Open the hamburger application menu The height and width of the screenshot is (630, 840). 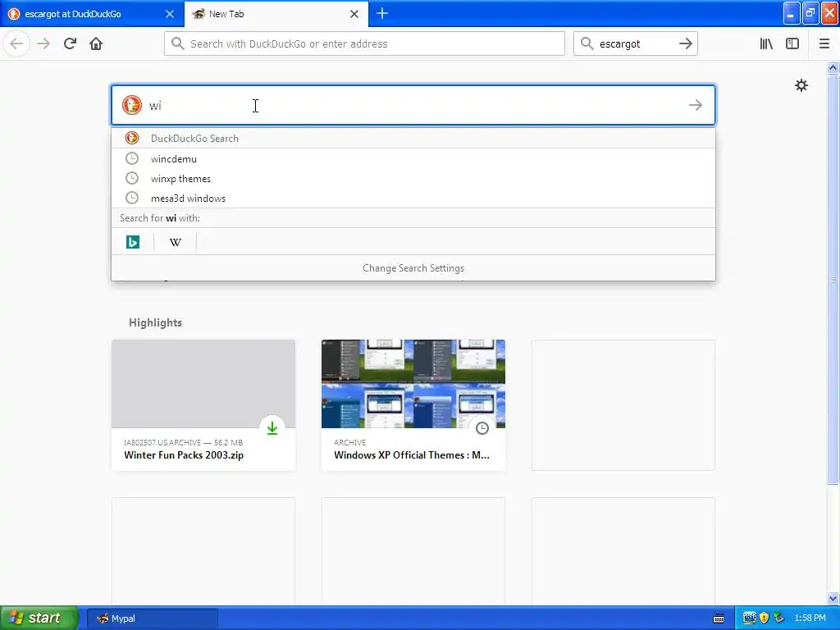[824, 43]
